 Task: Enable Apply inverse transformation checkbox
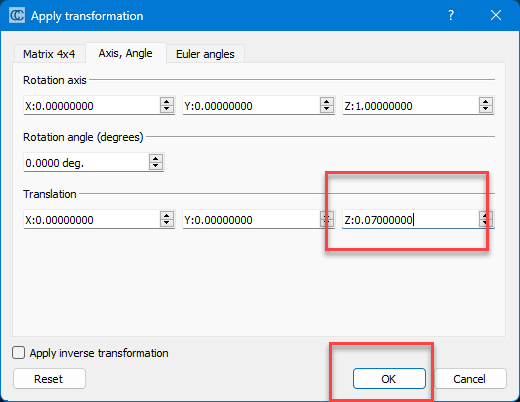point(18,353)
